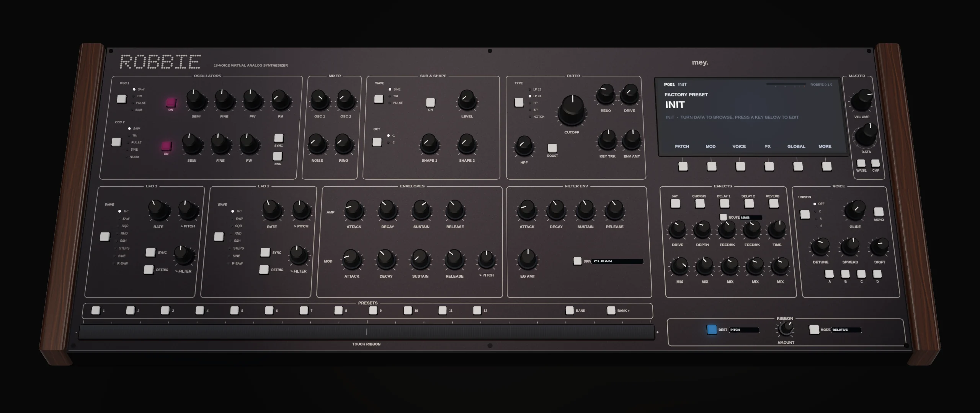Viewport: 980px width, 413px height.
Task: Click the ribbon AMOUNT knob
Action: click(x=786, y=328)
